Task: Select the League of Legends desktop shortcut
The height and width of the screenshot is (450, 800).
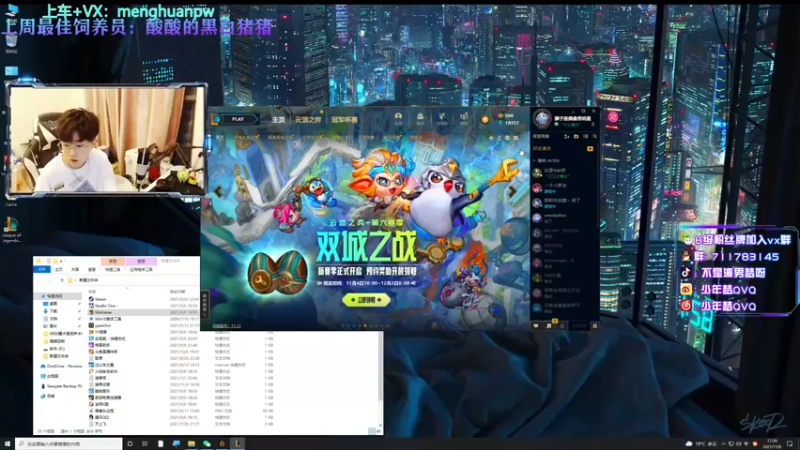Action: [x=11, y=230]
